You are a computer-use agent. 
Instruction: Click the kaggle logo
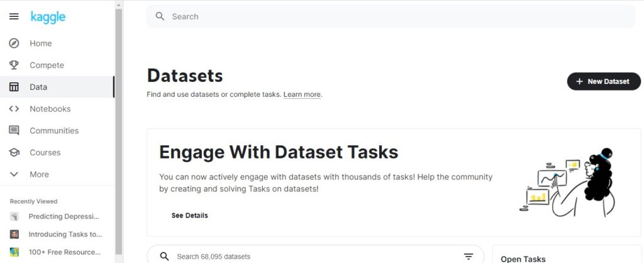click(48, 17)
